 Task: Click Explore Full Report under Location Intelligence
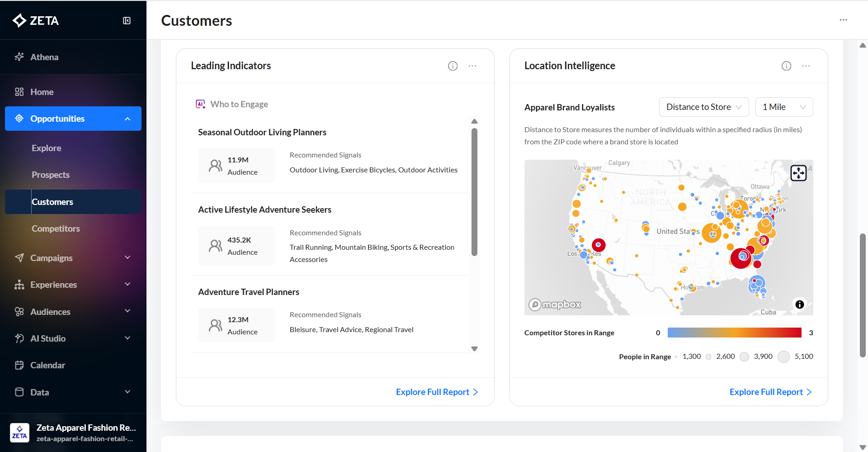click(x=770, y=392)
